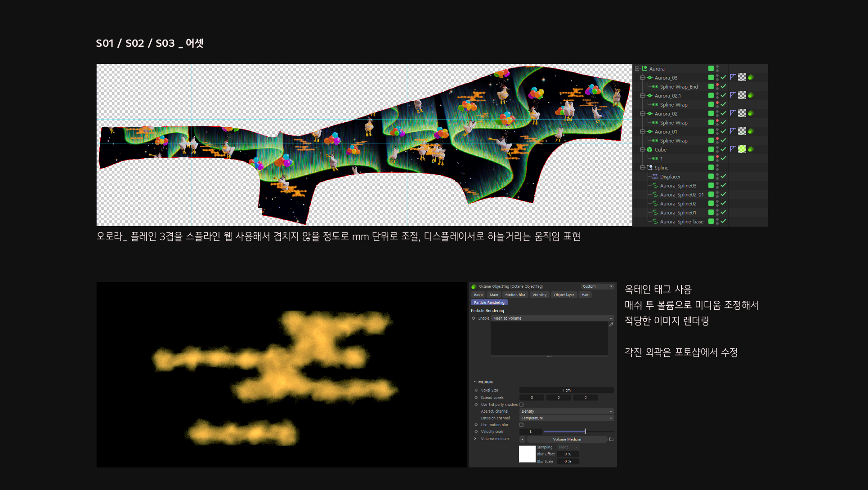Screen dimensions: 868x490
Task: Collapse the MEDIUM section
Action: (x=475, y=382)
